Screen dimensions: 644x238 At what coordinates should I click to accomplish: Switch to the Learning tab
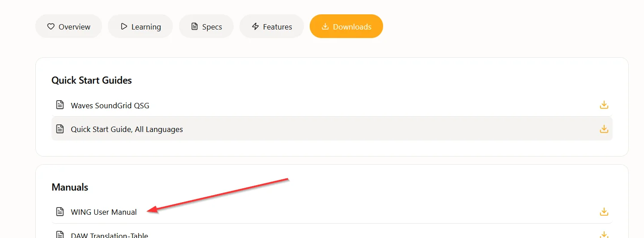(x=141, y=26)
